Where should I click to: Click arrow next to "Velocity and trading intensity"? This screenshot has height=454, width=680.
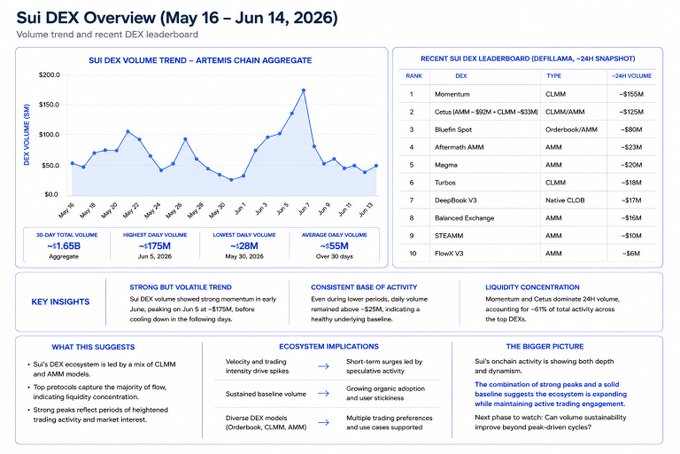323,366
